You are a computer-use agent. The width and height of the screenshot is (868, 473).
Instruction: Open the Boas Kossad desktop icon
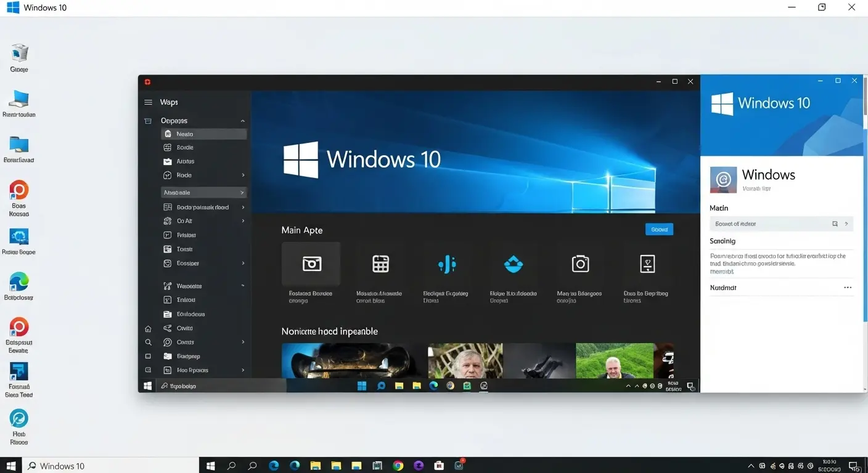pyautogui.click(x=19, y=190)
